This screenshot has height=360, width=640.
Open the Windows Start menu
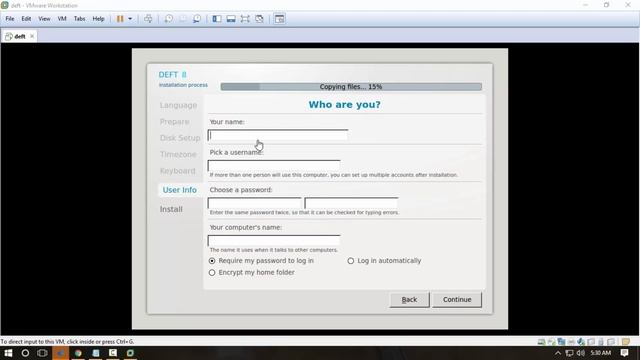[x=8, y=353]
